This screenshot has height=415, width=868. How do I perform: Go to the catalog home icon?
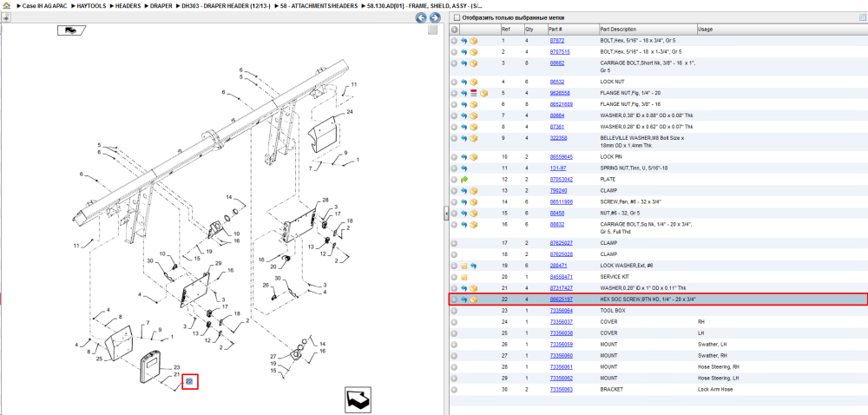tap(7, 5)
